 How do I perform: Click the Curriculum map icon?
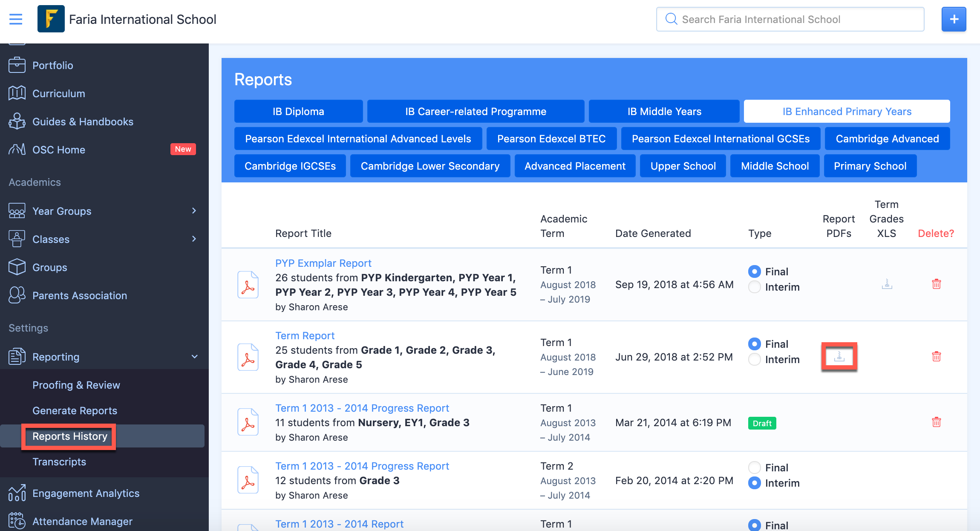pos(17,93)
